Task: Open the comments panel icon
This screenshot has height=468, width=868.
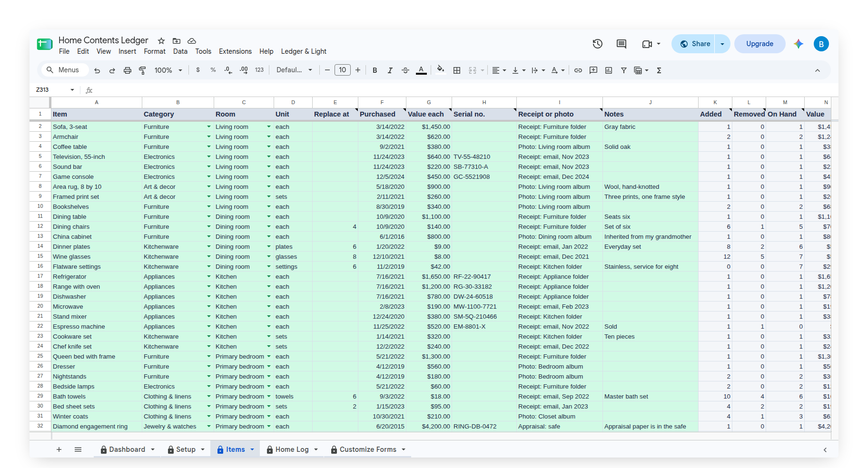Action: (x=621, y=44)
